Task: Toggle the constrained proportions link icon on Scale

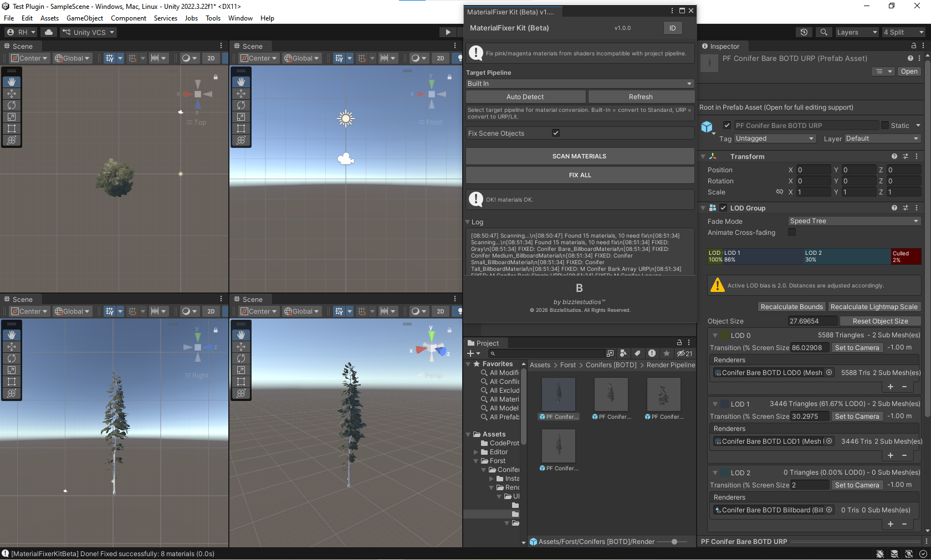Action: (x=780, y=192)
